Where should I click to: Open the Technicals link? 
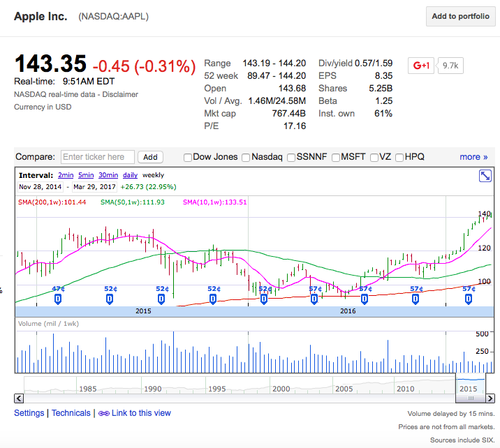tap(71, 413)
